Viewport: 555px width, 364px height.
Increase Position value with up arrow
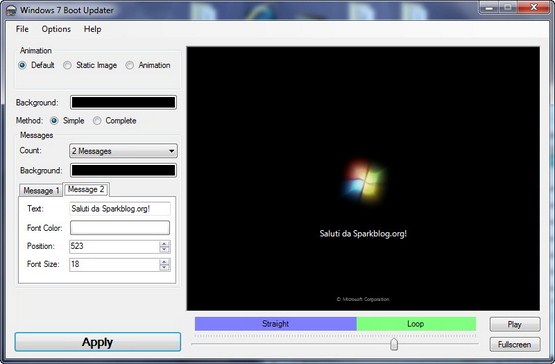[x=164, y=244]
